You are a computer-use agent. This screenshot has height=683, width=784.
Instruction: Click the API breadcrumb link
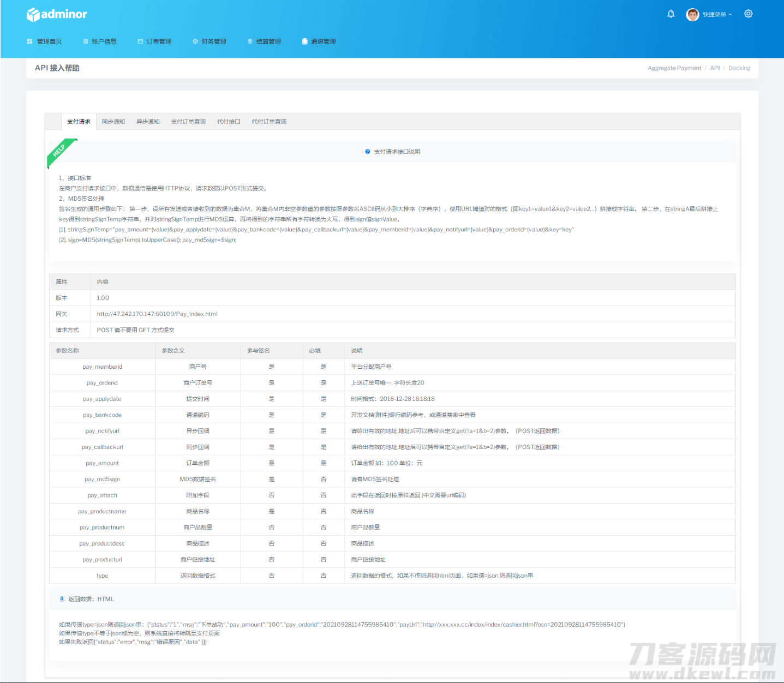tap(715, 68)
